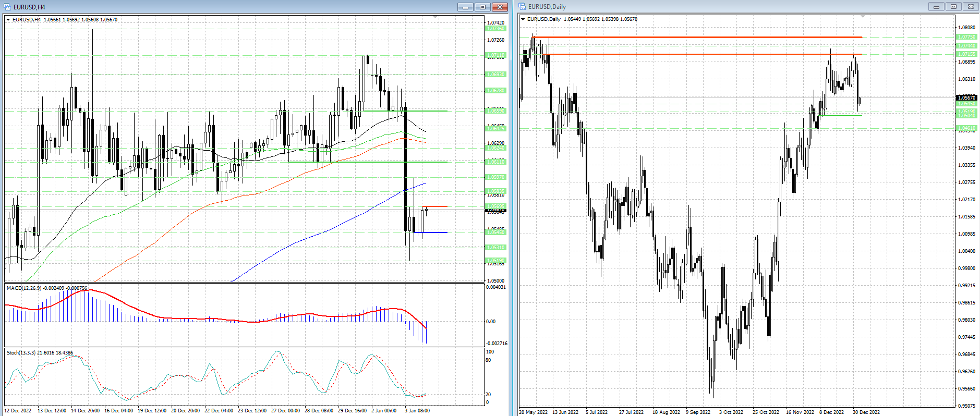Click the chart icon in EURUSD,H4 title bar
The height and width of the screenshot is (416, 980).
coord(8,7)
